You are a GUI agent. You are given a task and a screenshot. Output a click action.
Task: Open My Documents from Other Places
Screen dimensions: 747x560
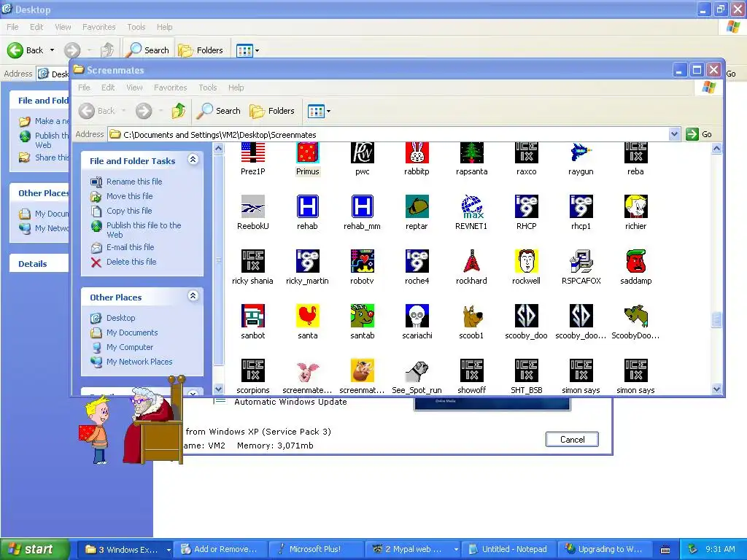(x=132, y=332)
